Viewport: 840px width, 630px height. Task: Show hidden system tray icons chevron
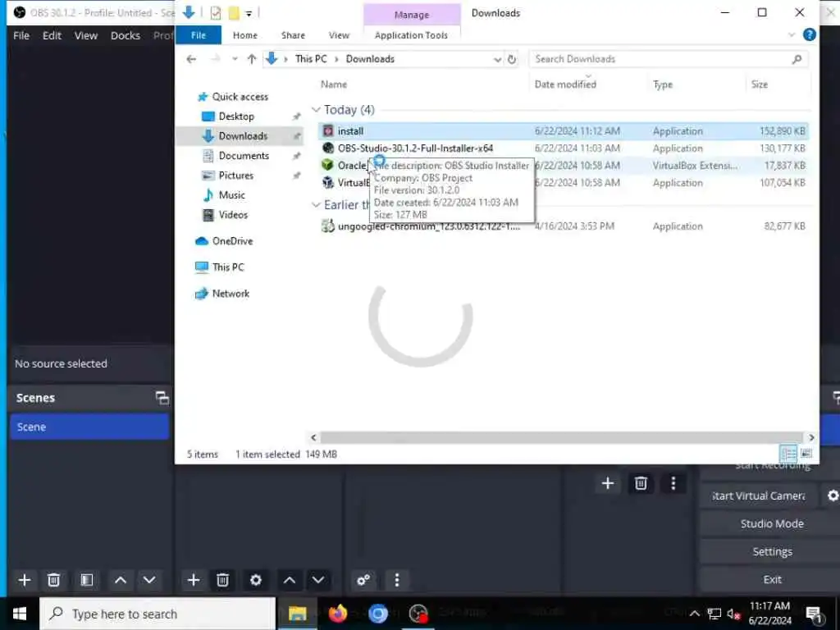(694, 614)
